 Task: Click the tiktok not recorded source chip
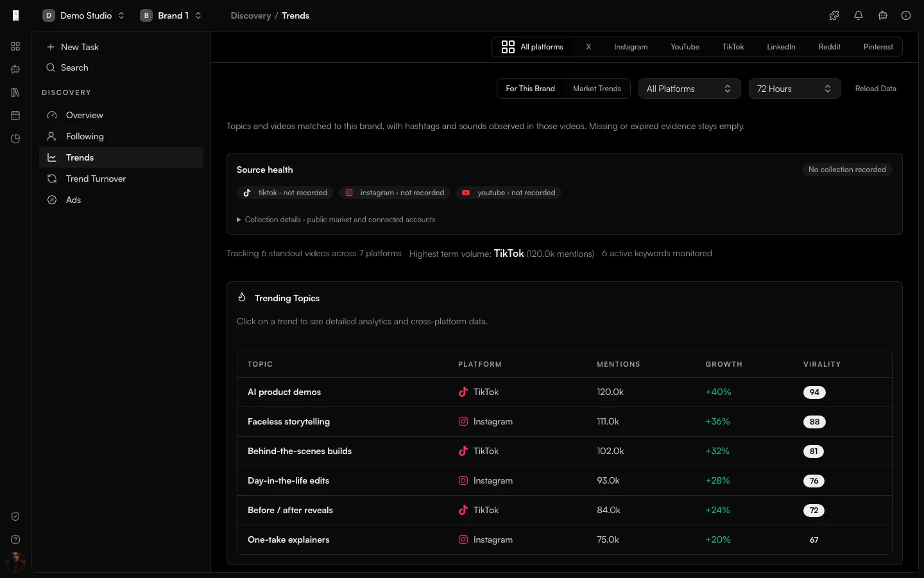click(285, 193)
